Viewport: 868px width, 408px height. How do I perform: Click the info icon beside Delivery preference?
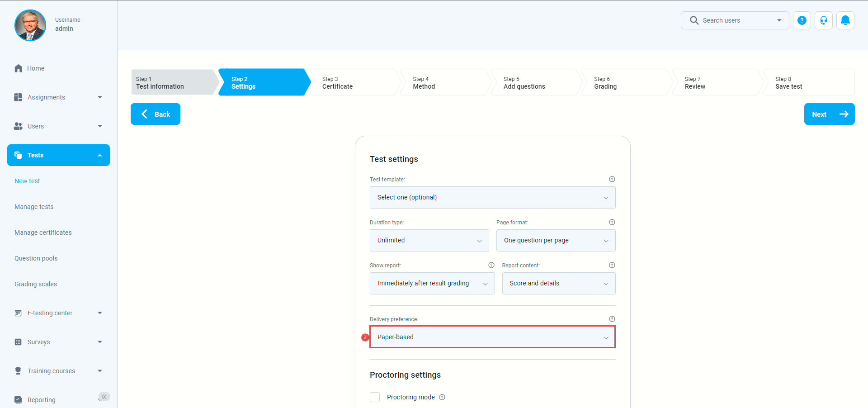click(x=612, y=319)
